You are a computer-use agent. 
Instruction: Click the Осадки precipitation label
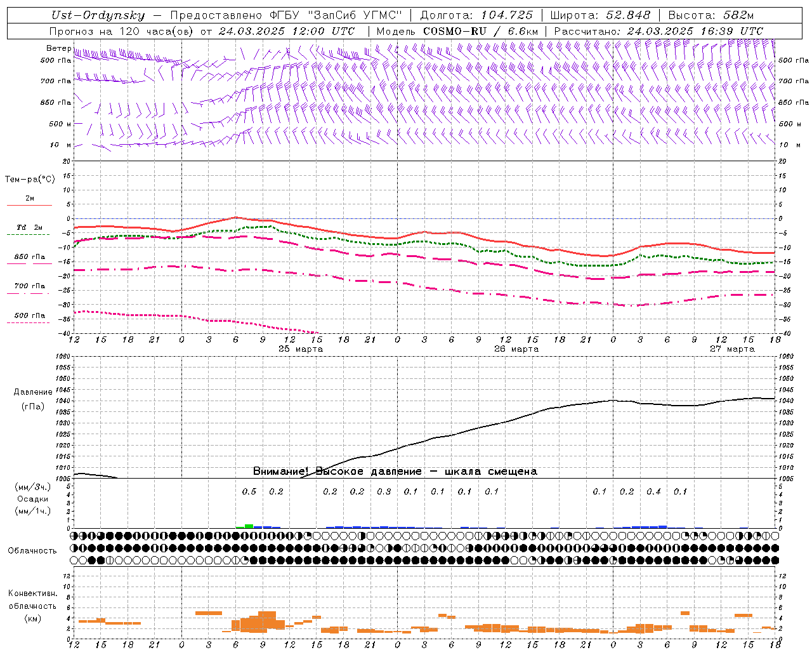click(x=32, y=499)
